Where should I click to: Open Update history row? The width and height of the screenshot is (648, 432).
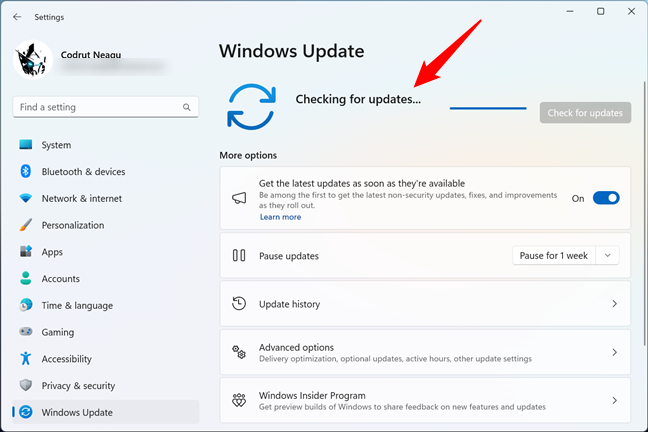click(x=425, y=304)
